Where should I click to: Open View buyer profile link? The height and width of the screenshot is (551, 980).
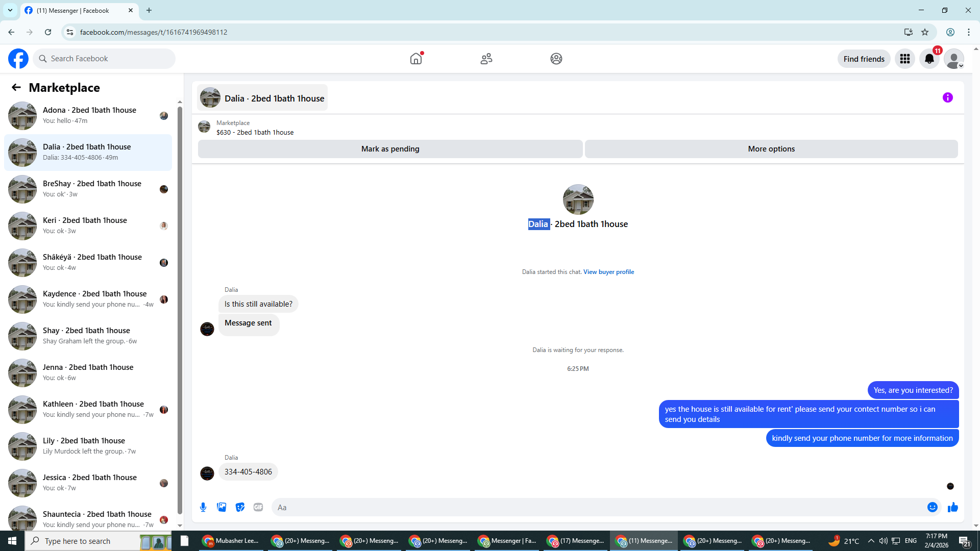click(x=608, y=272)
